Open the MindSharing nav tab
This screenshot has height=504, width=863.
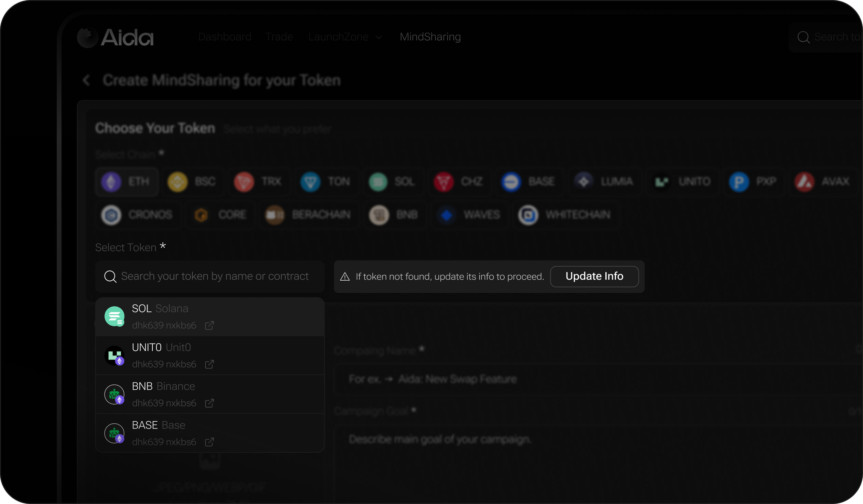coord(430,37)
